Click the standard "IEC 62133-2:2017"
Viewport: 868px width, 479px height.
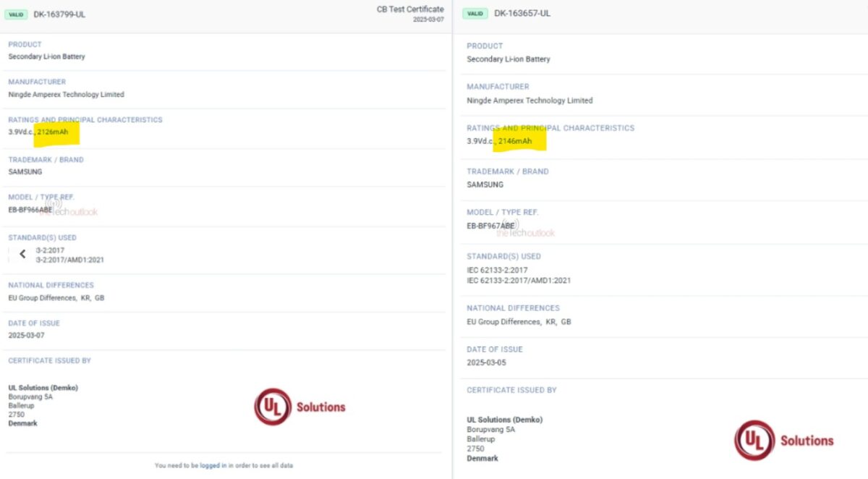[x=497, y=270]
